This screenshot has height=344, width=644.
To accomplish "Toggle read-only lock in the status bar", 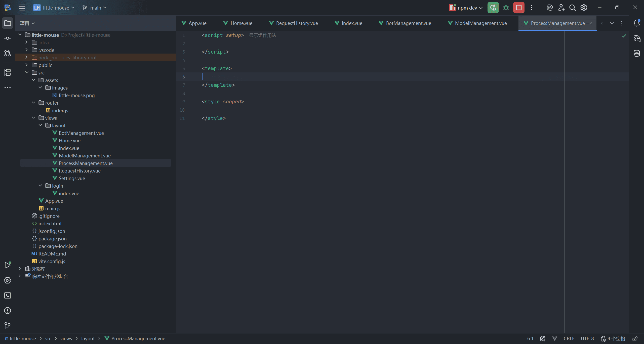I will click(635, 339).
